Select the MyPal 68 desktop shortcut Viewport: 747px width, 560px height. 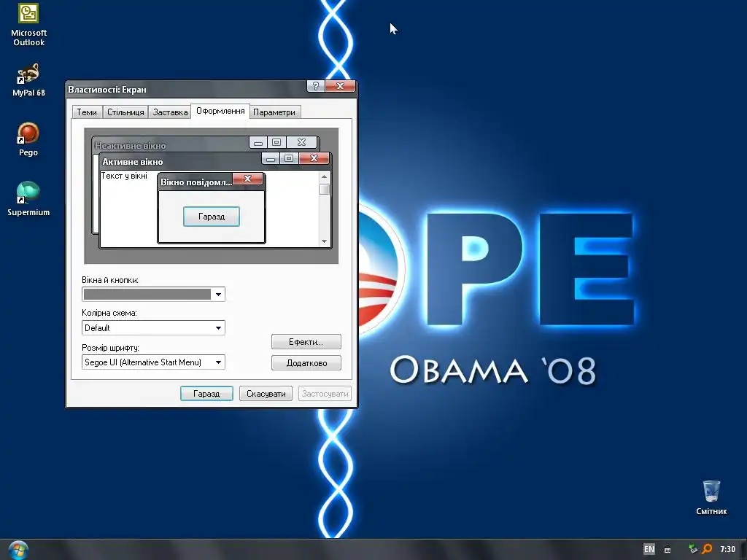tap(28, 79)
